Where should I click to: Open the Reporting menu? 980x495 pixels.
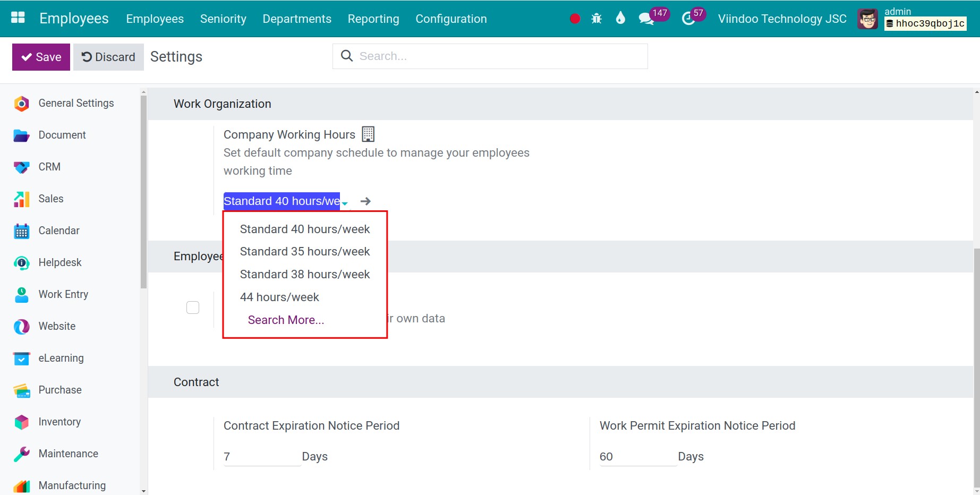[x=373, y=19]
